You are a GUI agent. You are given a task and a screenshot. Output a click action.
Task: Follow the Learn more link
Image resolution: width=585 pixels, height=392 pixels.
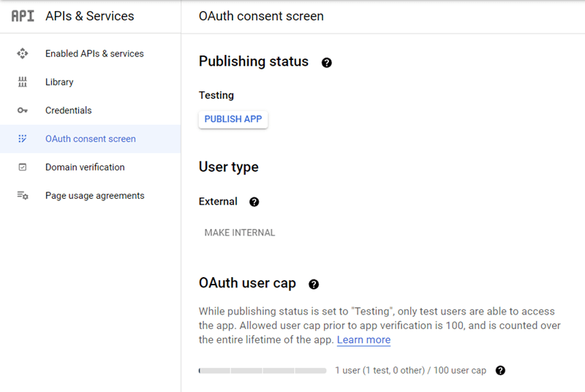click(363, 340)
